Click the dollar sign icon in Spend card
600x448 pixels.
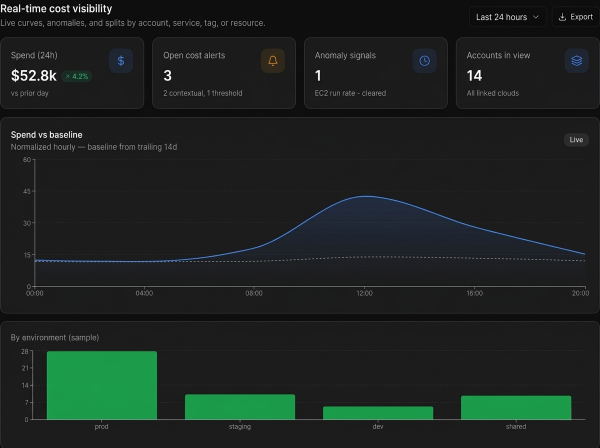click(x=121, y=61)
